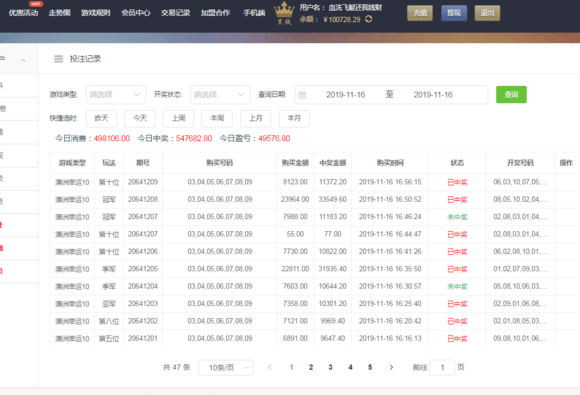Select the 今天 quick filter
580x395 pixels.
140,118
